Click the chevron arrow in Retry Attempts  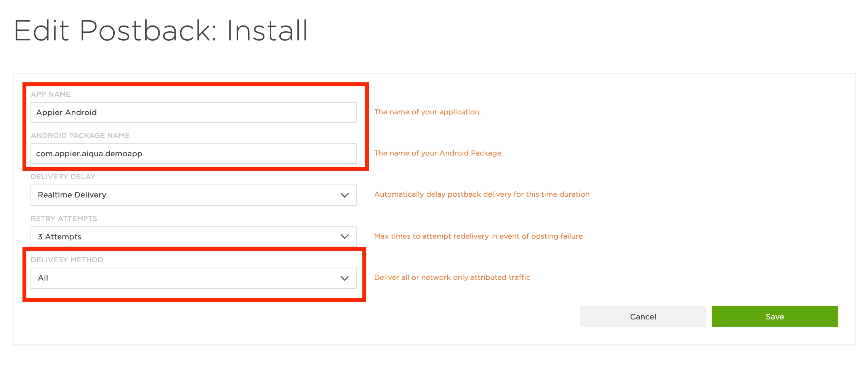[344, 237]
